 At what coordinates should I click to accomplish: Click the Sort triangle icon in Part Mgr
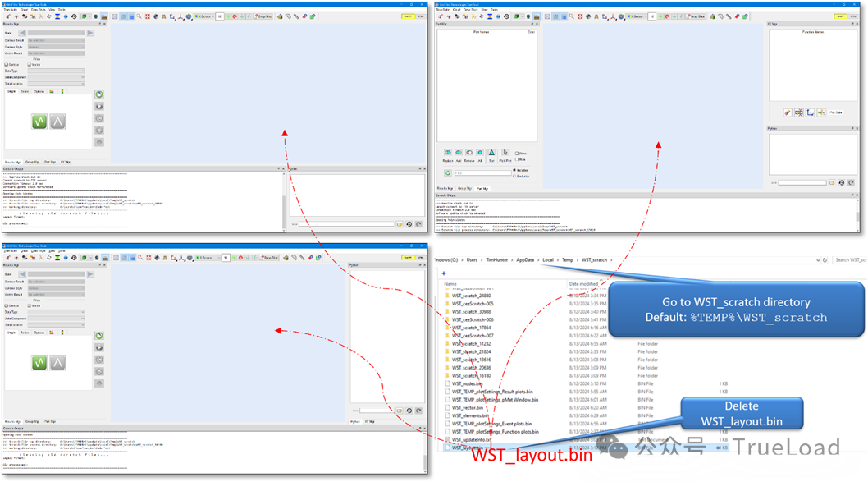[491, 153]
